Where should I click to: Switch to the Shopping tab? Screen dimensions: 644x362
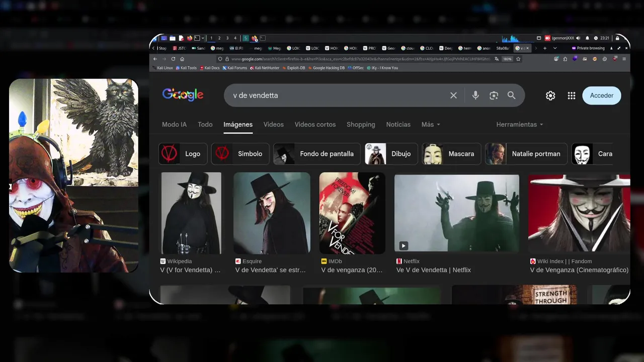(361, 124)
